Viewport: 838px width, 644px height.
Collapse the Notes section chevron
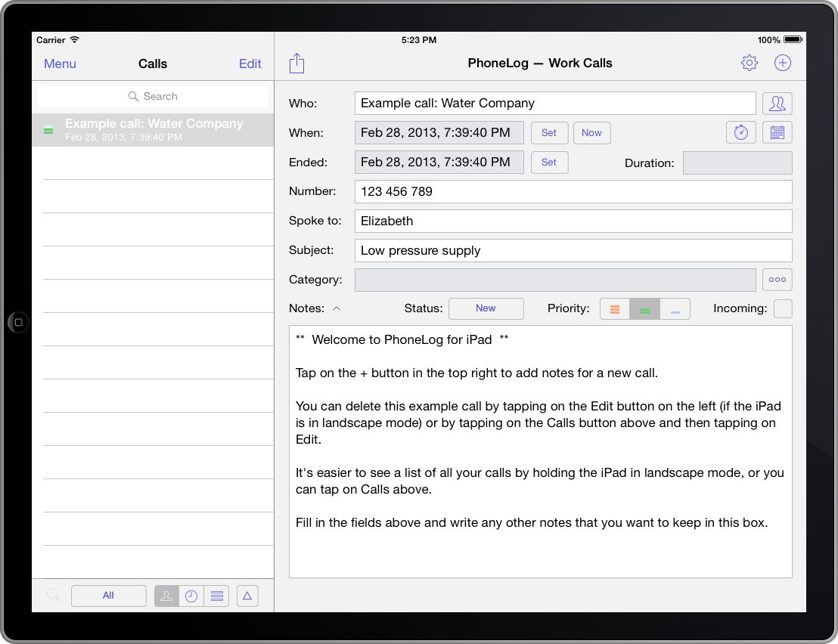tap(337, 308)
